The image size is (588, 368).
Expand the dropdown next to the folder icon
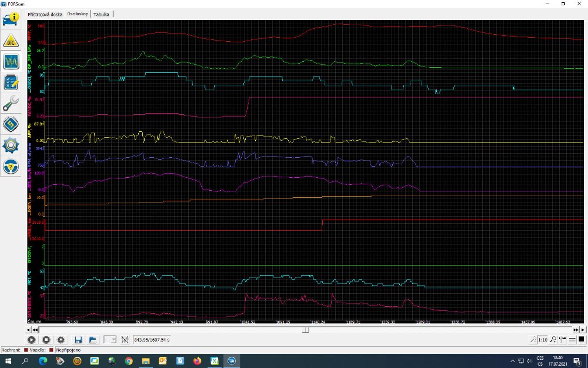point(109,340)
